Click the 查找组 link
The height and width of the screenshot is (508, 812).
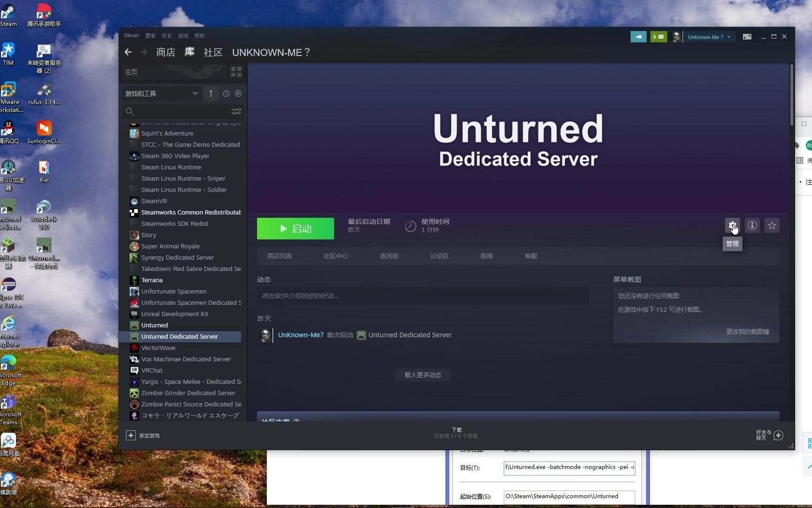[389, 256]
